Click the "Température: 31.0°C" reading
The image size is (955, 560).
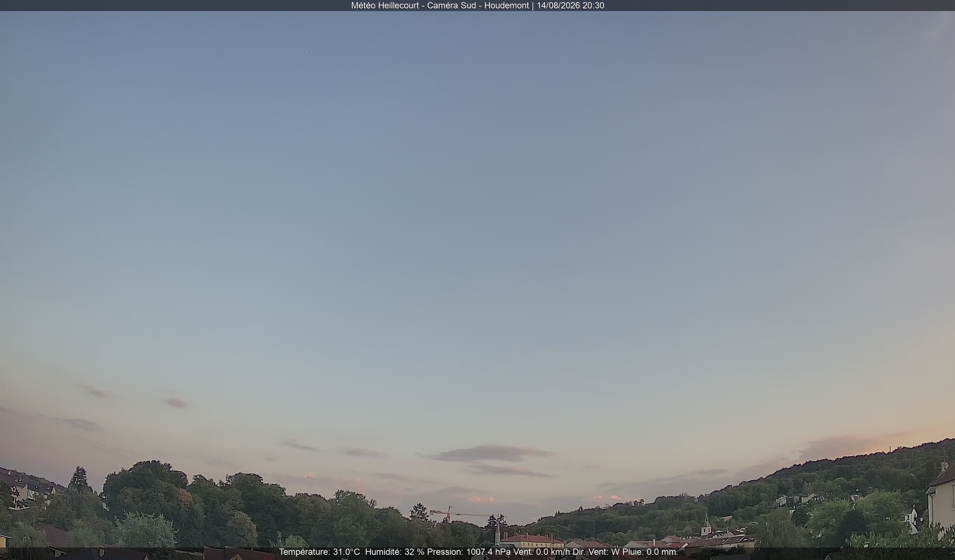pyautogui.click(x=319, y=552)
